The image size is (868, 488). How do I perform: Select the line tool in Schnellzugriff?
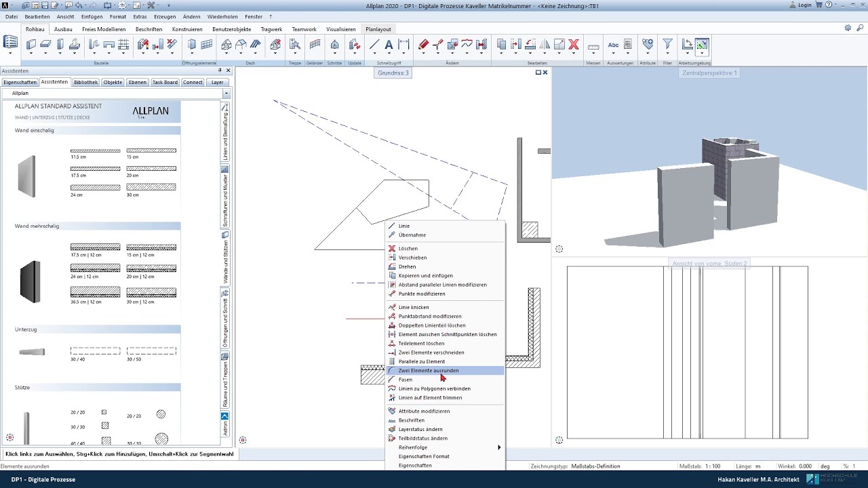point(374,45)
